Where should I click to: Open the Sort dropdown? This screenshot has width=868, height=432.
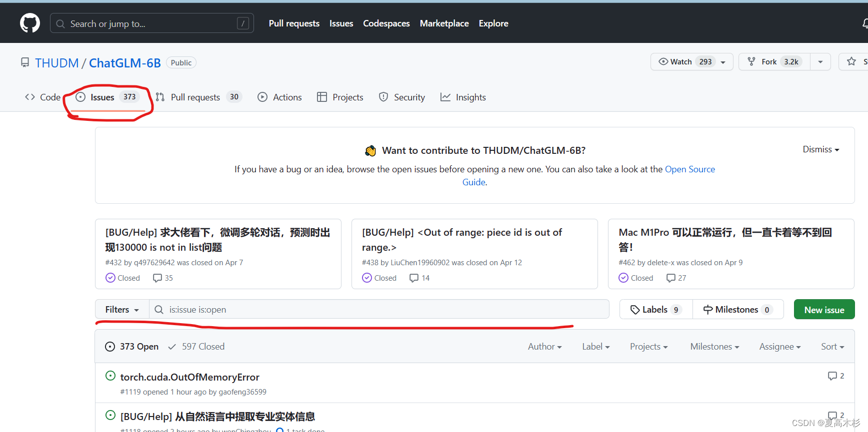click(x=832, y=347)
